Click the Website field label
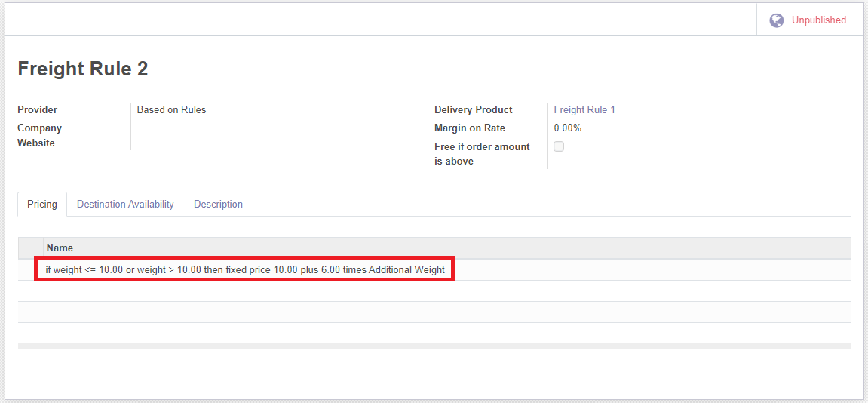This screenshot has width=868, height=403. pyautogui.click(x=36, y=143)
